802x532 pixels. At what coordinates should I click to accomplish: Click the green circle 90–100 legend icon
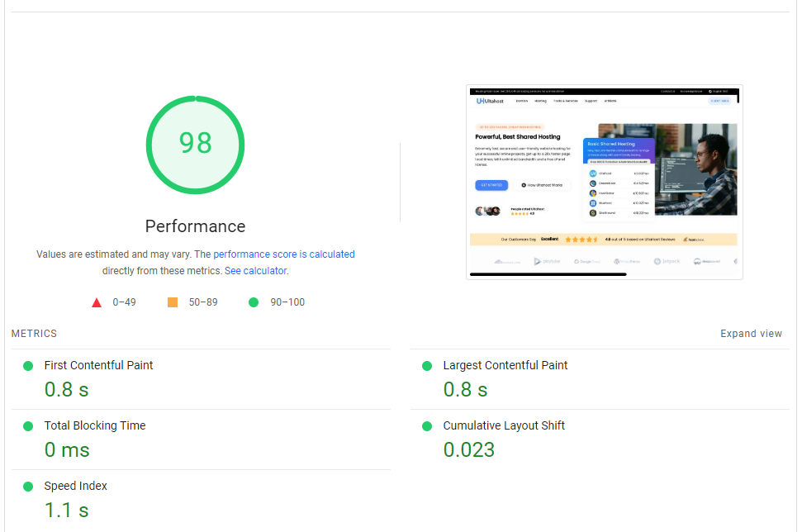tap(254, 302)
